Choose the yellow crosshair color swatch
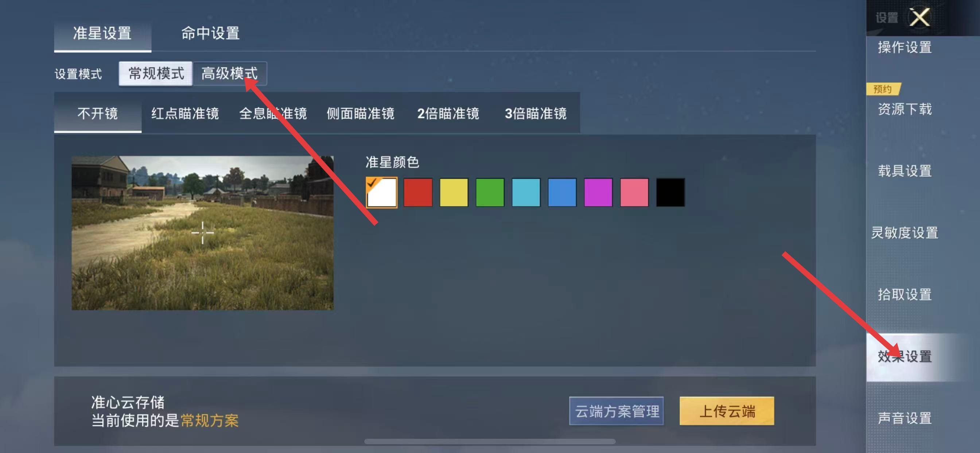Image resolution: width=980 pixels, height=453 pixels. pos(454,192)
